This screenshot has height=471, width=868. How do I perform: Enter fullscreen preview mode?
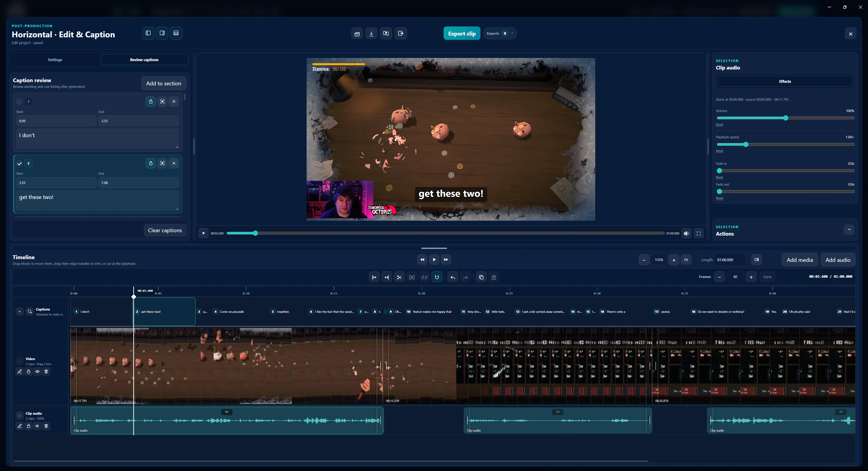(x=698, y=233)
